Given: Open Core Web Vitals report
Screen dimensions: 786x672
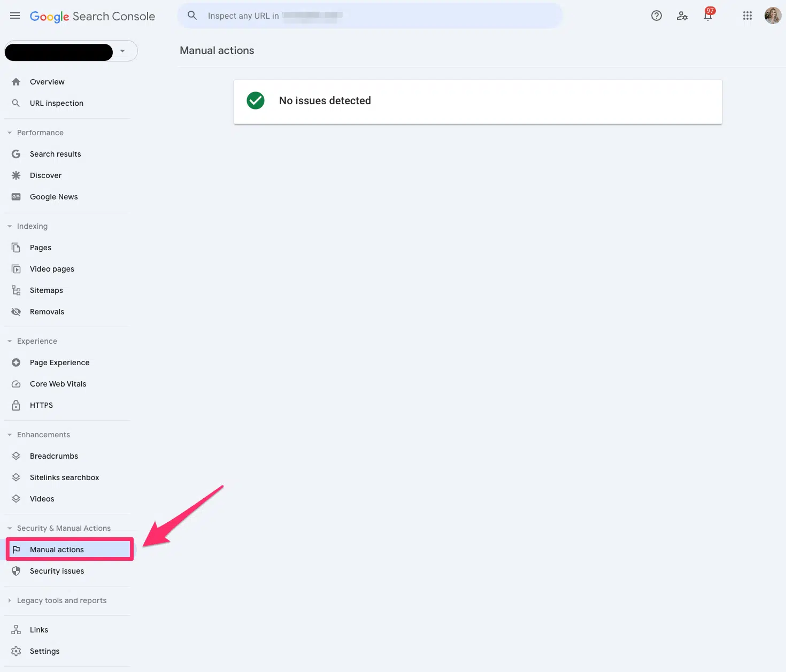Looking at the screenshot, I should click(58, 384).
